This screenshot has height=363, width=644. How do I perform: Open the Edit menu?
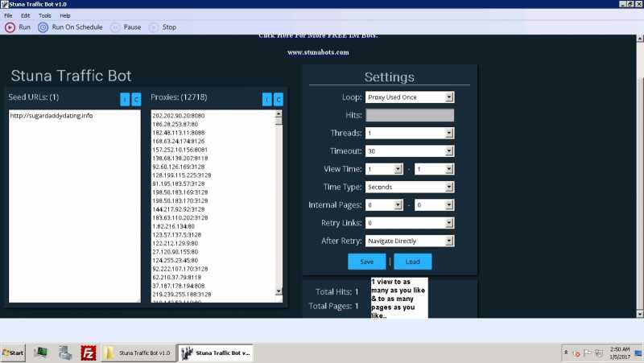pyautogui.click(x=26, y=15)
